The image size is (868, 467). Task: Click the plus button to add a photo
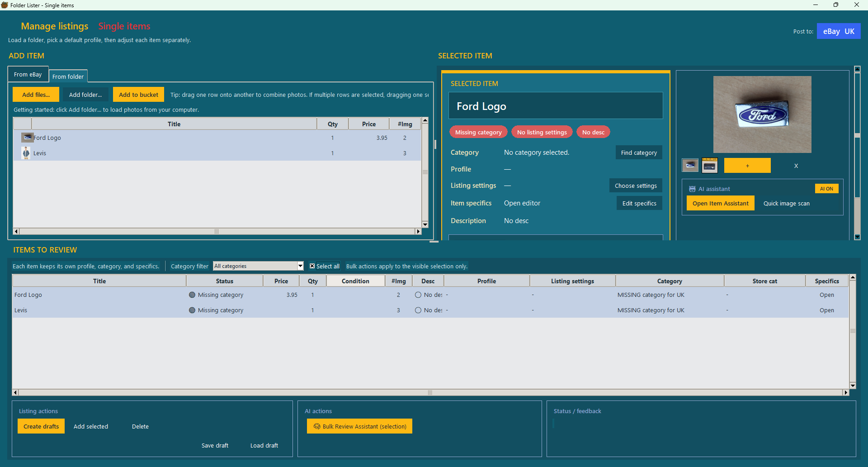click(747, 166)
